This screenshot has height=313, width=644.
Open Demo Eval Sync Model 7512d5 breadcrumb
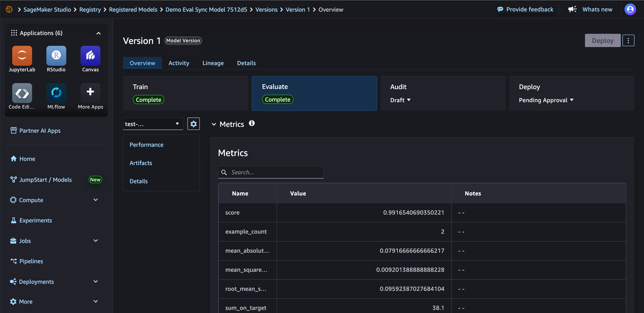[206, 10]
